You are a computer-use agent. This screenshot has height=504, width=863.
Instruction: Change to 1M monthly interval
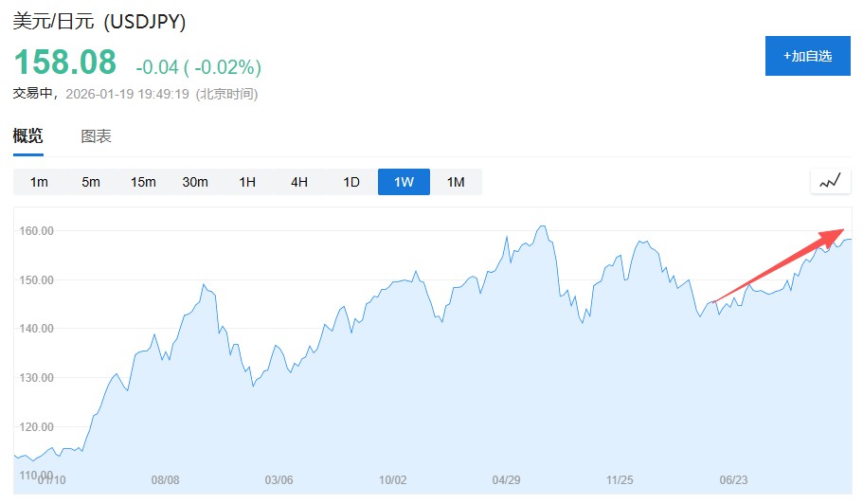(456, 182)
